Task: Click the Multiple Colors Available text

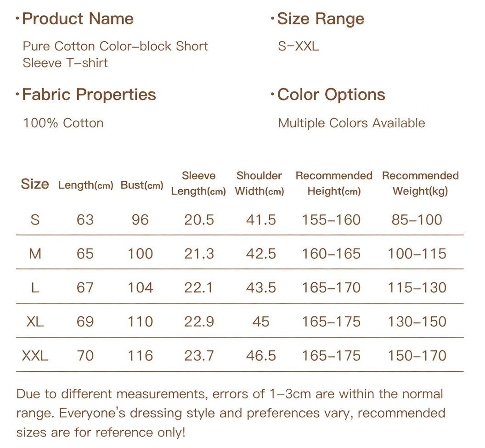Action: [351, 123]
